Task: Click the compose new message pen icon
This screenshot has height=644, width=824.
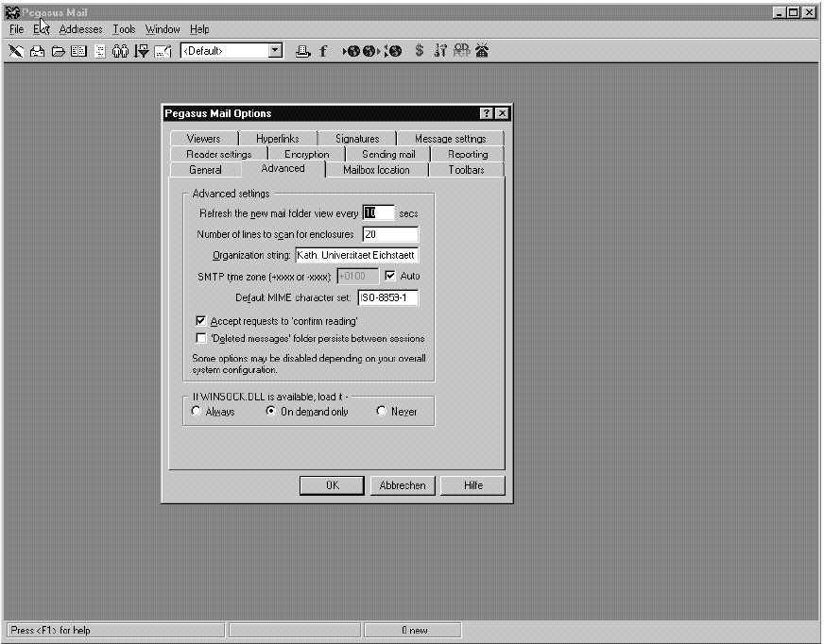Action: click(16, 51)
